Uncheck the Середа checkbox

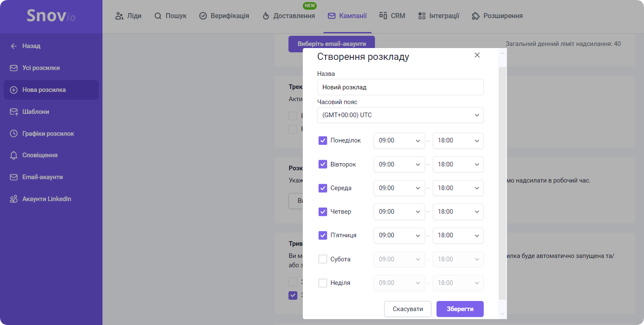[x=323, y=188]
